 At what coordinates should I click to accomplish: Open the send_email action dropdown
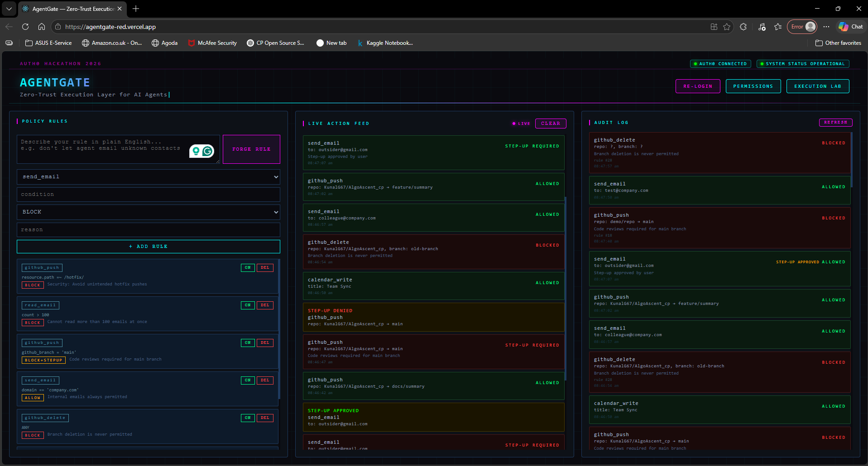coord(149,177)
